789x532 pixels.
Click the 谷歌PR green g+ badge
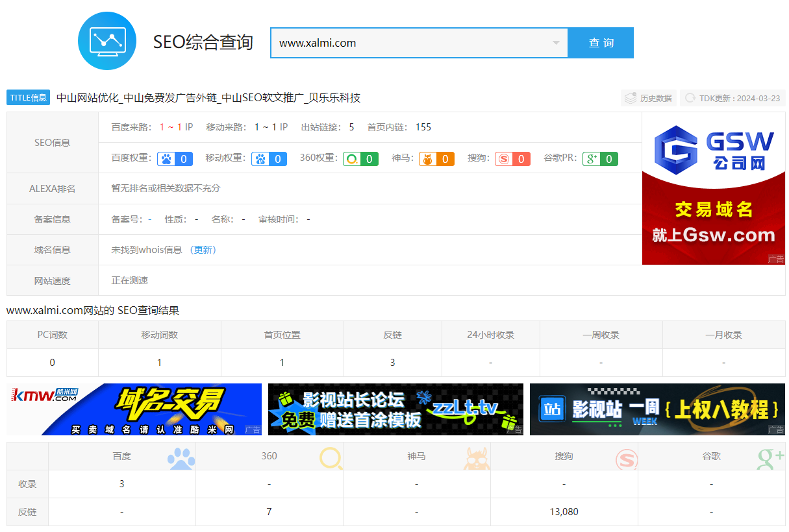pyautogui.click(x=600, y=158)
